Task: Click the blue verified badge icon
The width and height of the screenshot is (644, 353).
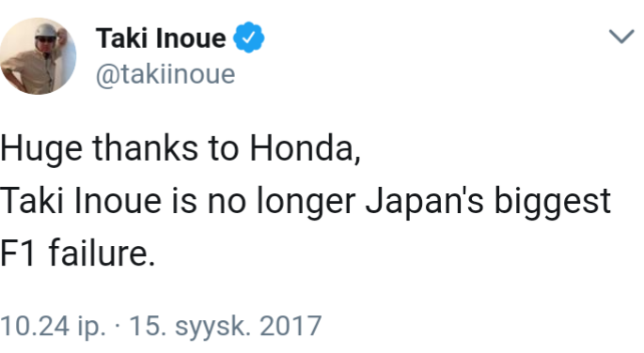Action: tap(248, 38)
